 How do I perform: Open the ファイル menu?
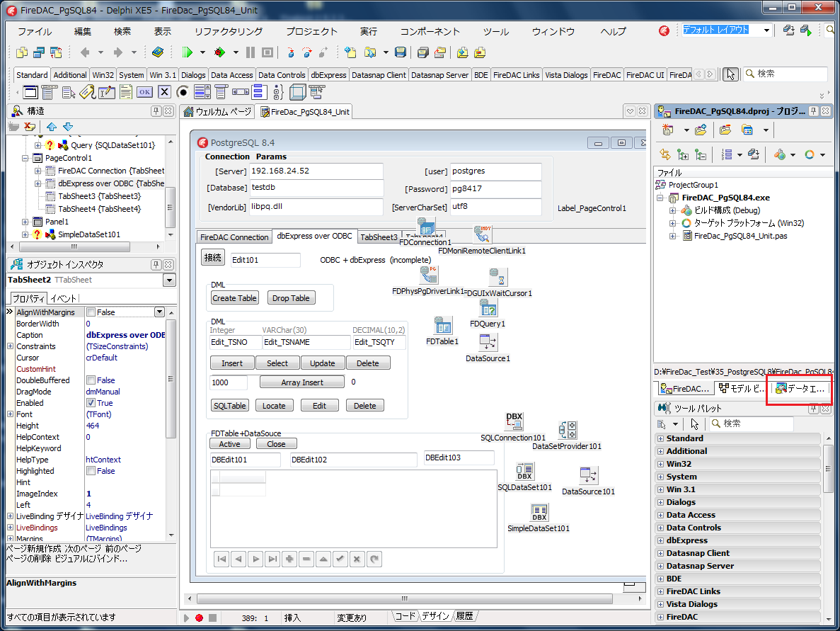(x=35, y=32)
